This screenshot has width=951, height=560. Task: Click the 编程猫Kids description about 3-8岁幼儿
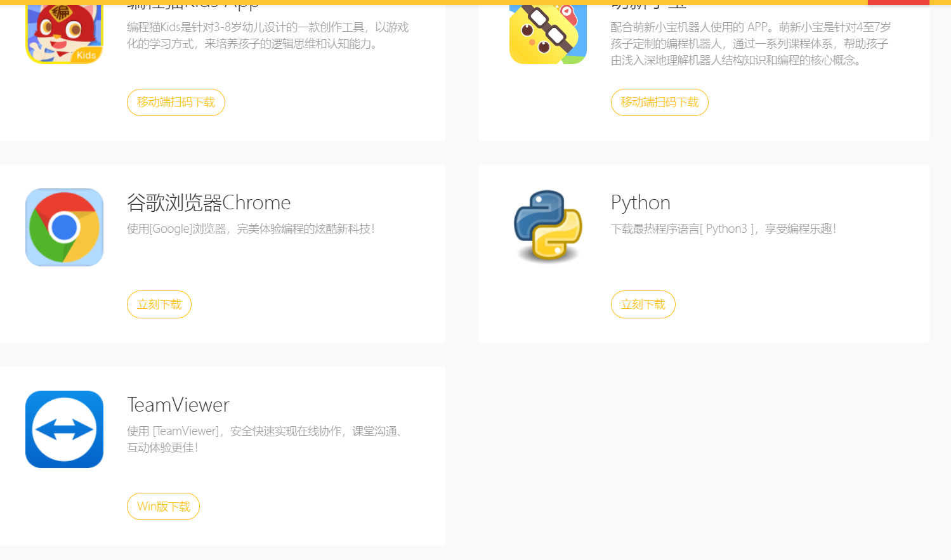click(268, 36)
